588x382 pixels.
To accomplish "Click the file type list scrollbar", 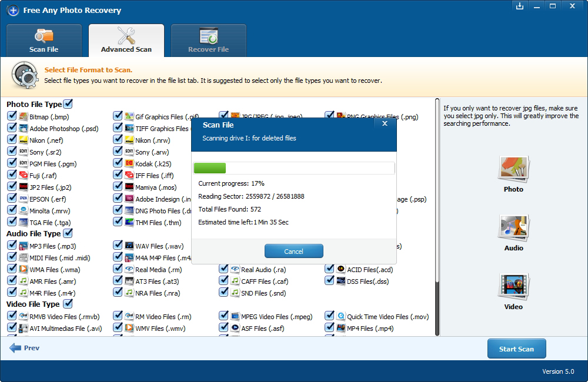I will coord(437,217).
